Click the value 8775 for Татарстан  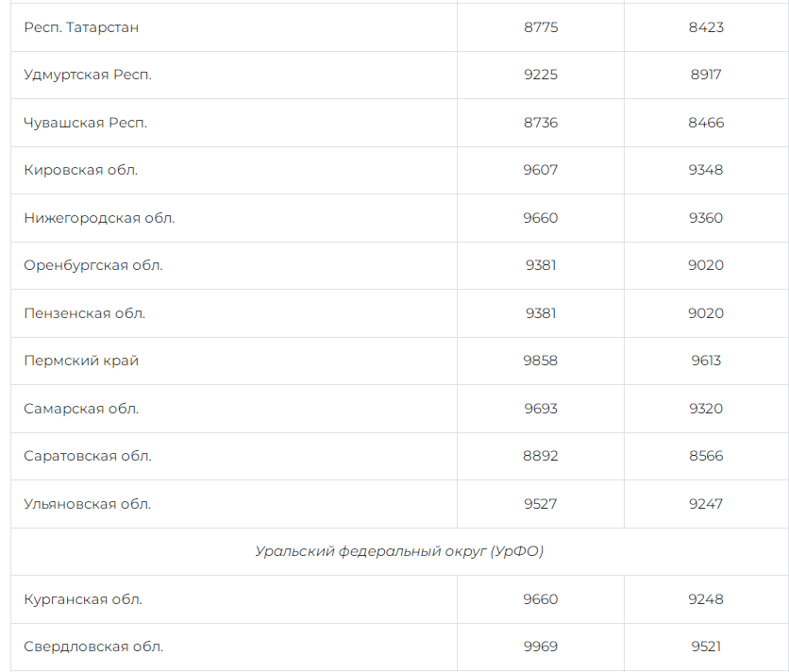click(x=541, y=27)
